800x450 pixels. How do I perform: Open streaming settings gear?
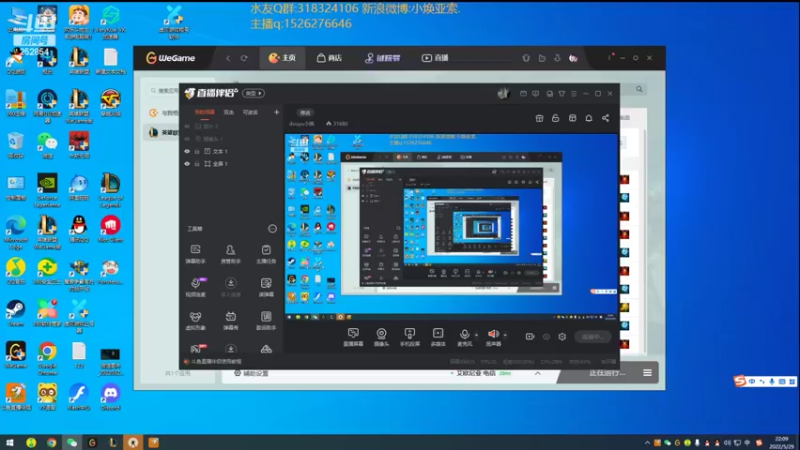(x=562, y=337)
